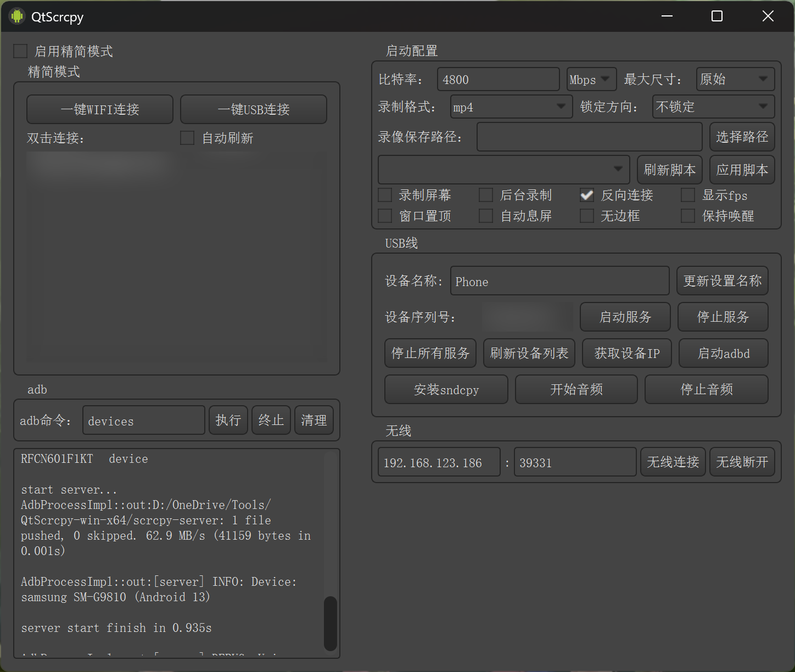Click the 停止服务 button
Screen dimensions: 795x672
coord(723,317)
